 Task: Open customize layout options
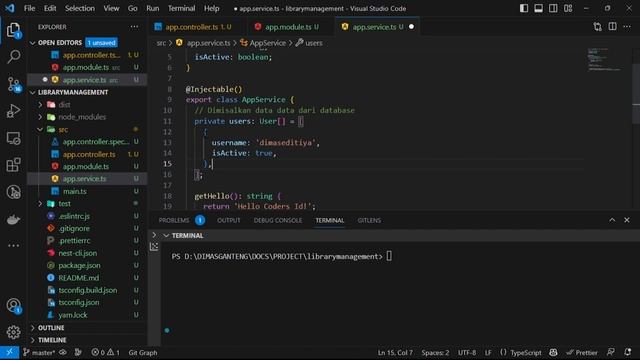click(x=568, y=8)
